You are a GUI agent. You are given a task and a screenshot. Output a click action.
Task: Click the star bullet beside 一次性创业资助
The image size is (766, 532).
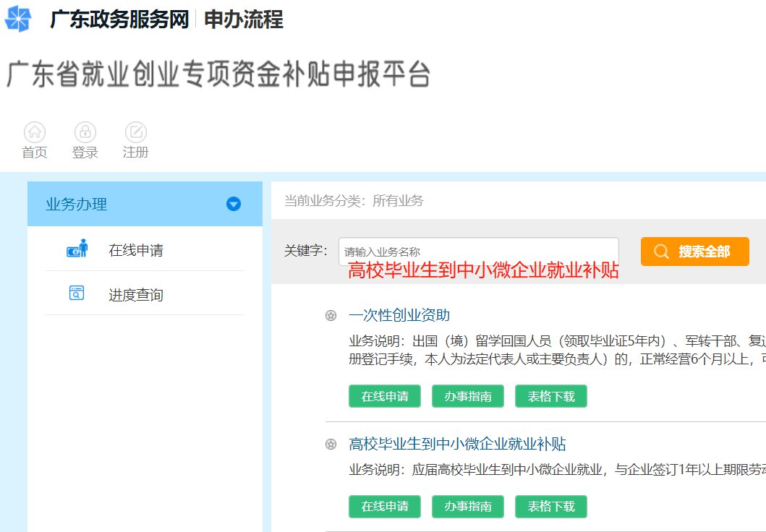click(x=331, y=315)
